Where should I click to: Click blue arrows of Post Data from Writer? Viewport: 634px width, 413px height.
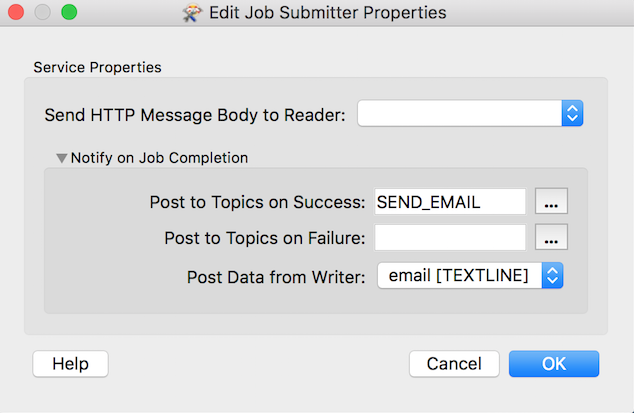(x=552, y=275)
